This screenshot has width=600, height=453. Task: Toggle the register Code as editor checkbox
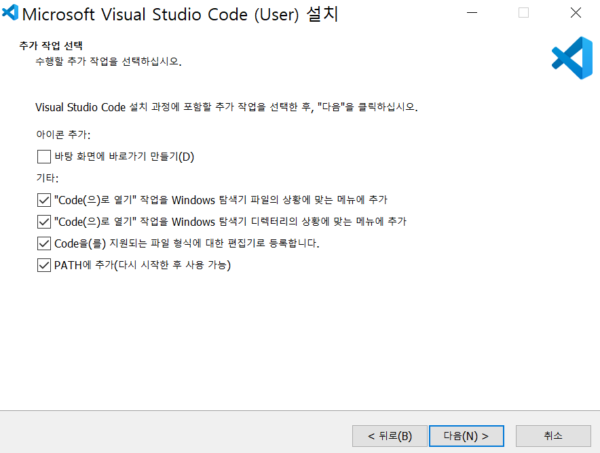click(44, 243)
